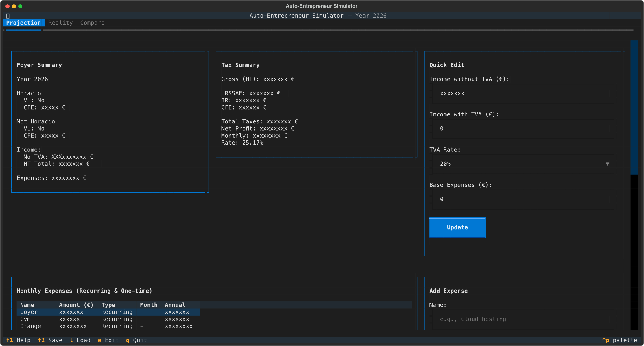Click the Edit shortcut in footer
The height and width of the screenshot is (346, 644).
pos(108,340)
